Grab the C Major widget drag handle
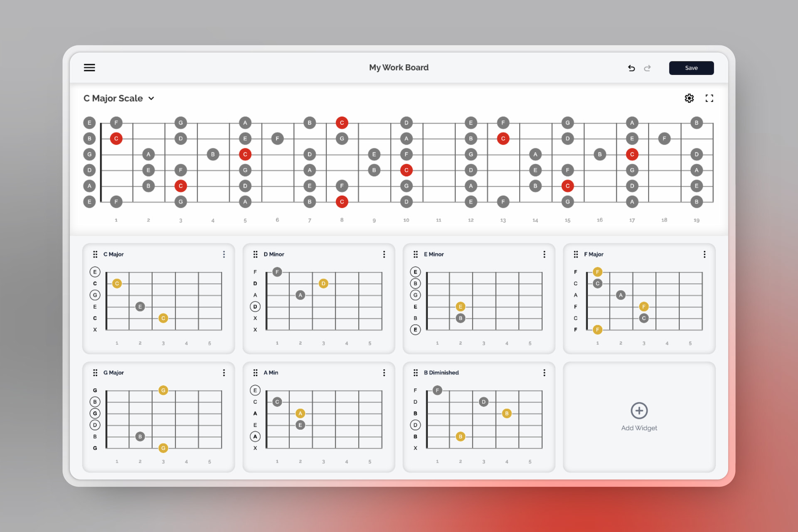Viewport: 798px width, 532px height. point(95,254)
